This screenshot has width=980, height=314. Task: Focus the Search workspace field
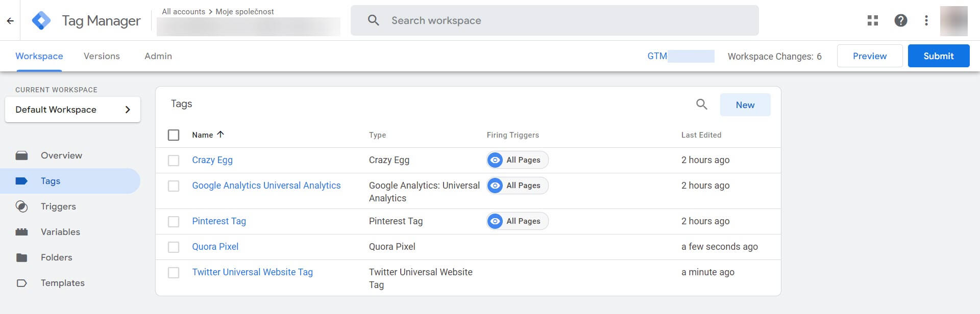coord(555,20)
